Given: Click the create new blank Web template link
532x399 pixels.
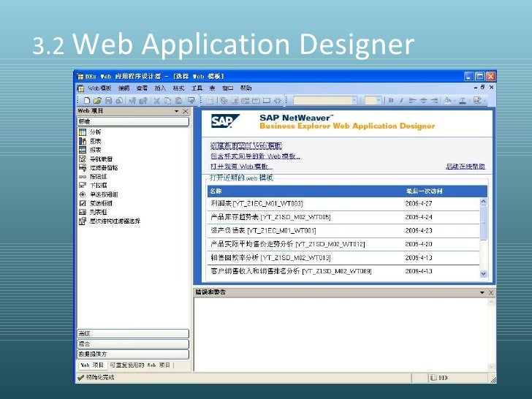Looking at the screenshot, I should 246,146.
